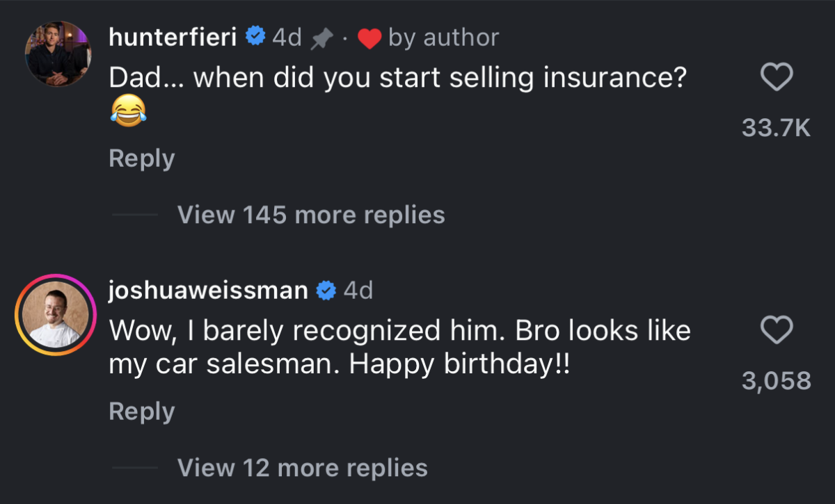
Task: Open the hunterfieri username link
Action: click(x=173, y=38)
